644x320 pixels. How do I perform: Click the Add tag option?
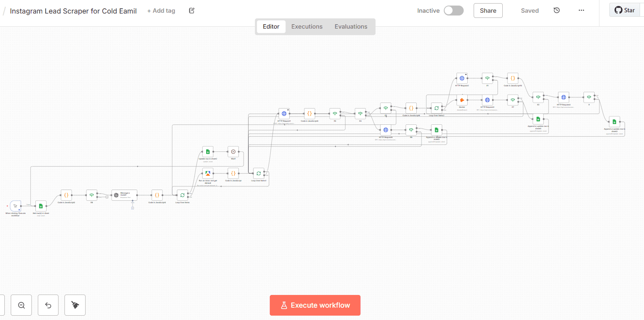pos(161,11)
